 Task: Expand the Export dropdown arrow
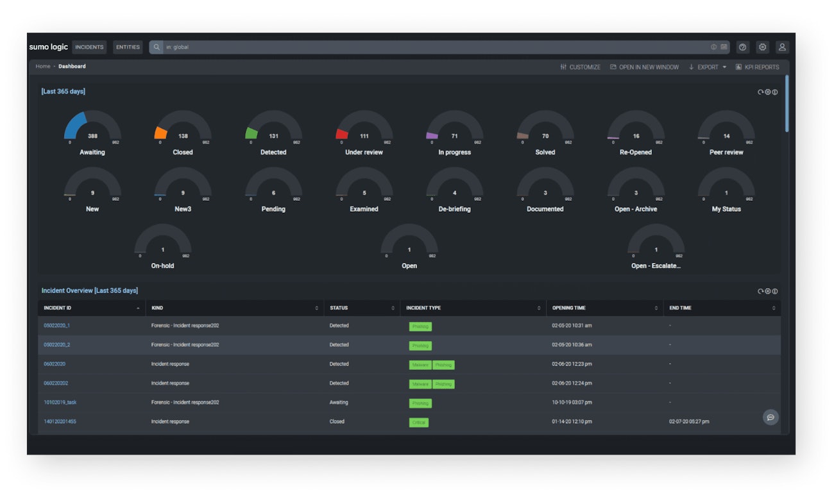point(724,67)
